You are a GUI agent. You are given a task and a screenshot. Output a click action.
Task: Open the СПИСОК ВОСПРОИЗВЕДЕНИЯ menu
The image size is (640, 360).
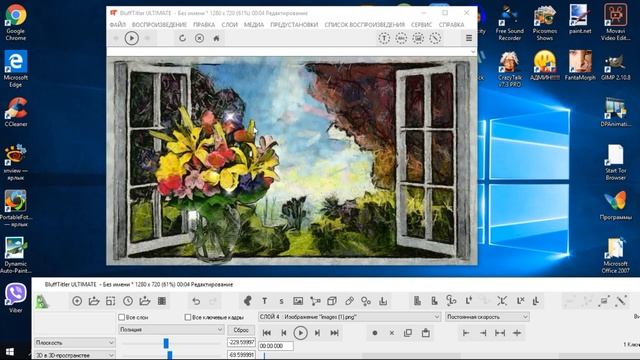[364, 25]
